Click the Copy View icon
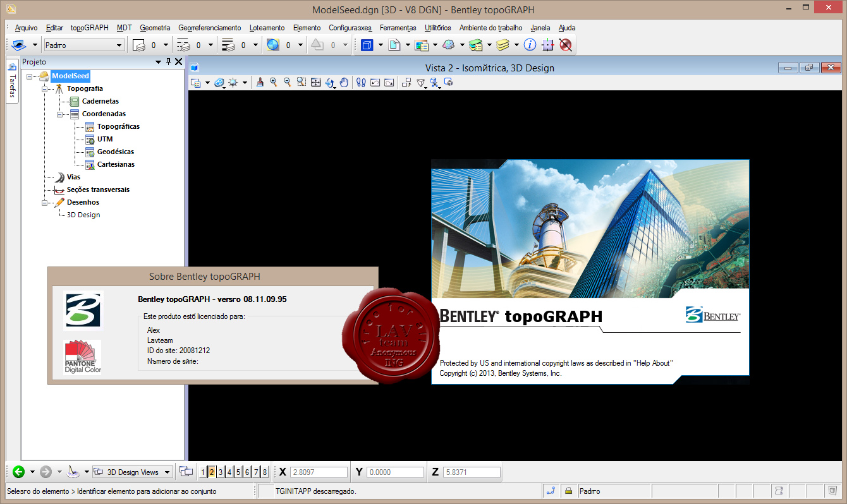The width and height of the screenshot is (847, 504). pyautogui.click(x=406, y=83)
